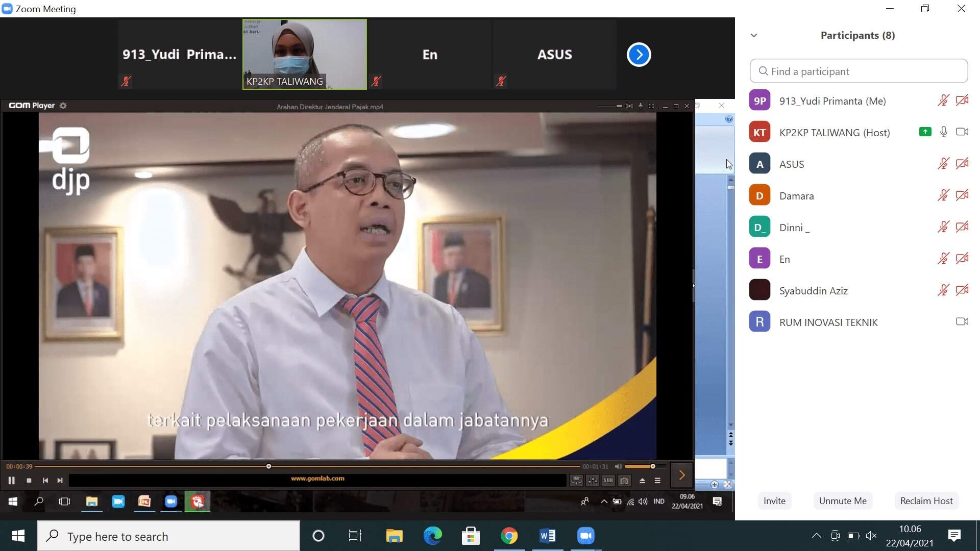Click the muted microphone icon for ASUS
This screenshot has width=980, height=551.
tap(943, 164)
